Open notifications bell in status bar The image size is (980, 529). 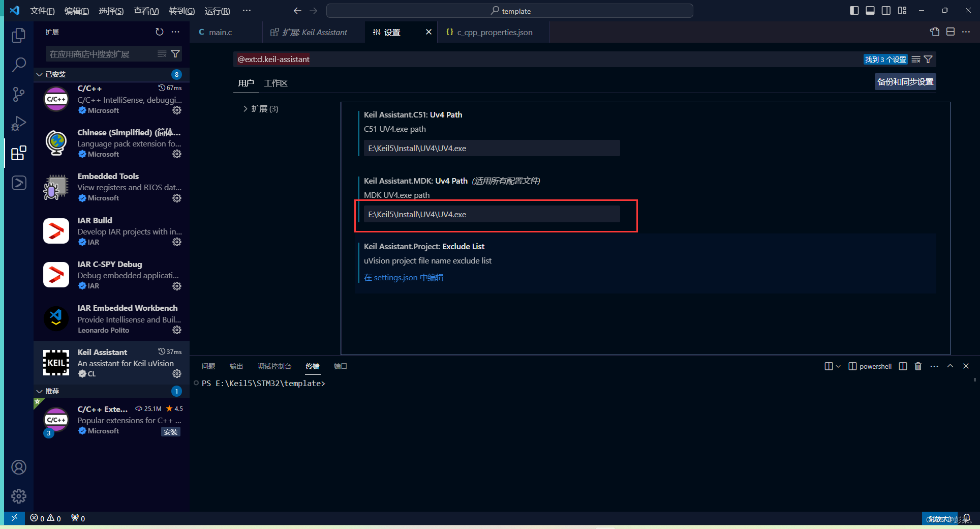pos(967,518)
